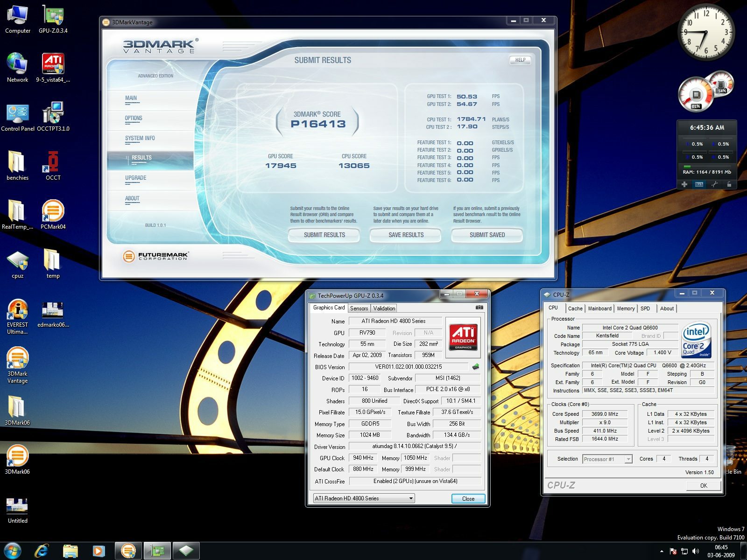Viewport: 747px width, 560px height.
Task: Click SAVE RESULTS button
Action: pos(406,235)
